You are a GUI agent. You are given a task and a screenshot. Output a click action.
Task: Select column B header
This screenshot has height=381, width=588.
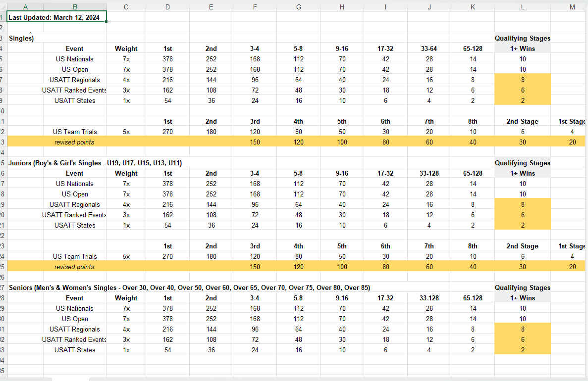tap(75, 7)
